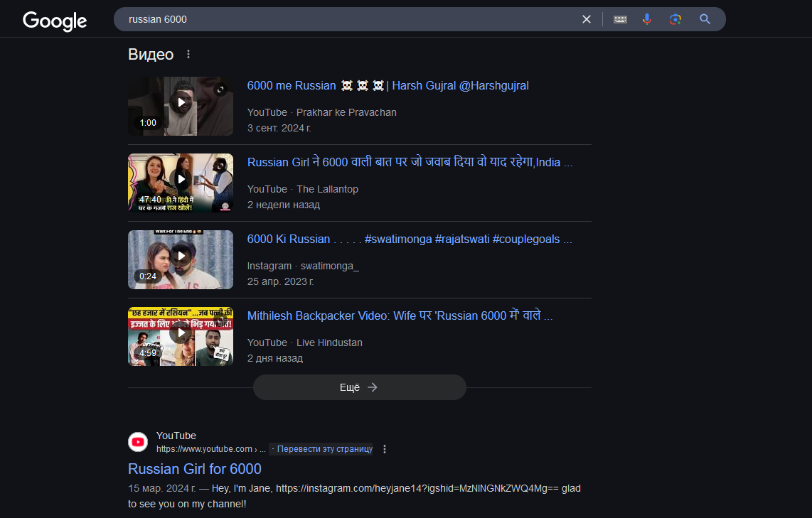
Task: Click the '25 апр. 2023 г.' date text
Action: point(281,281)
